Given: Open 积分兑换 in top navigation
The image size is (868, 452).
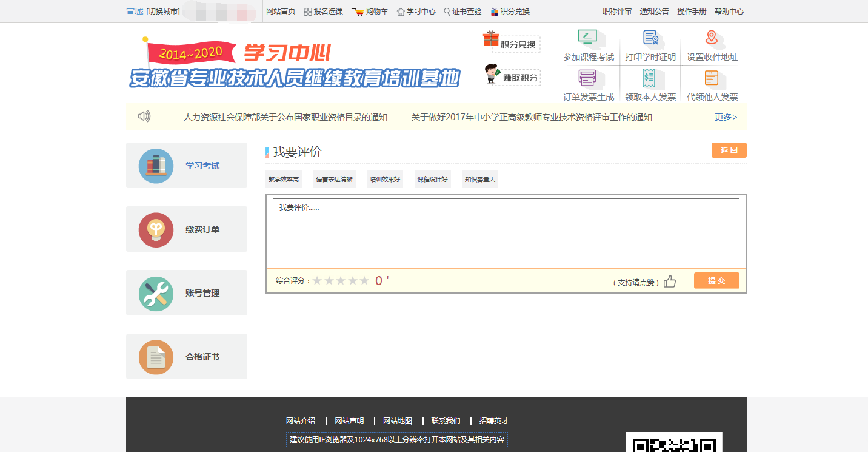Looking at the screenshot, I should point(510,12).
